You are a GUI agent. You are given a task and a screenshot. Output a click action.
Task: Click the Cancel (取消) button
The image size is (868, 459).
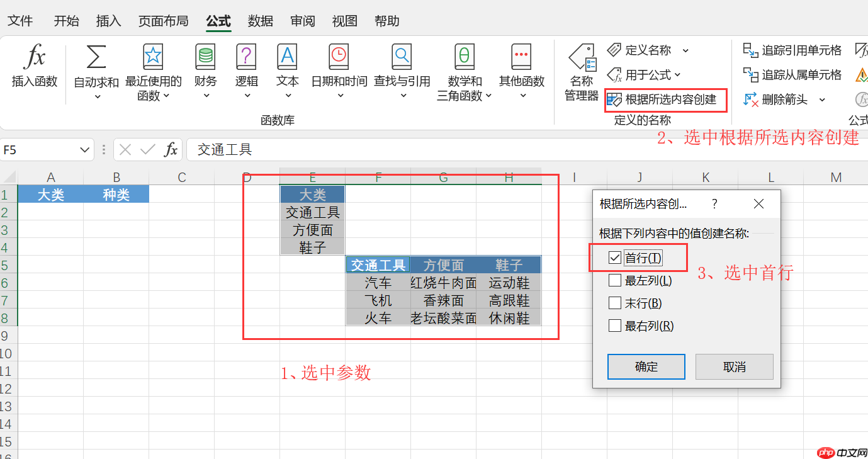pos(734,366)
